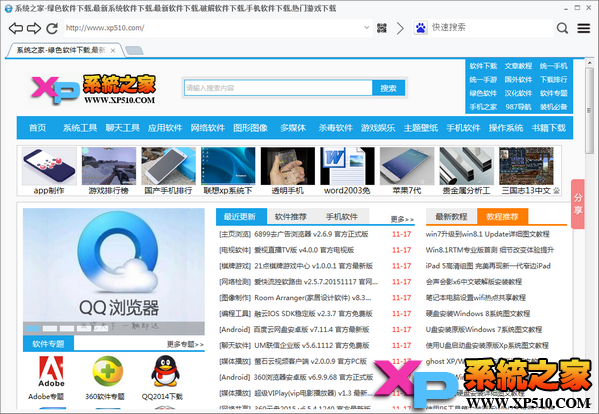The width and height of the screenshot is (599, 414).
Task: Switch to the 最近更新 tab
Action: (241, 217)
